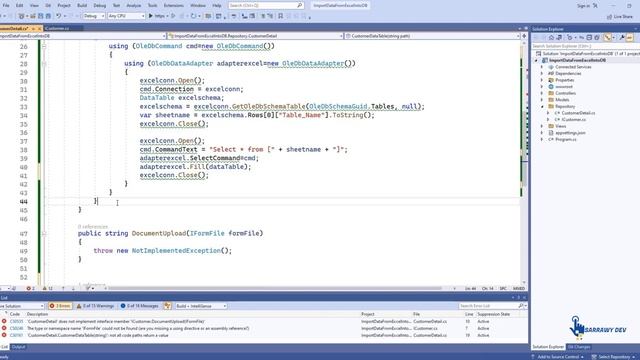Image resolution: width=640 pixels, height=360 pixels.
Task: Collapse the using OleDbDataAdapter block on line 28
Action: [x=44, y=64]
